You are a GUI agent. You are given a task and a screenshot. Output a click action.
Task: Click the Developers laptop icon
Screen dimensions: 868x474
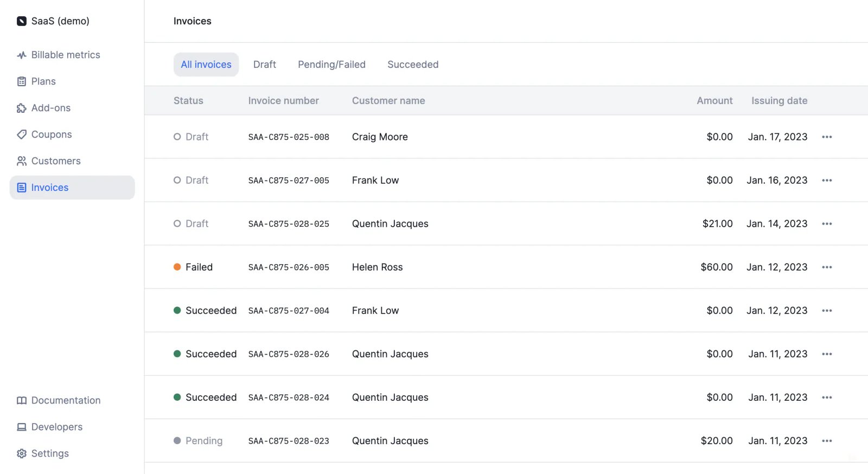point(22,427)
